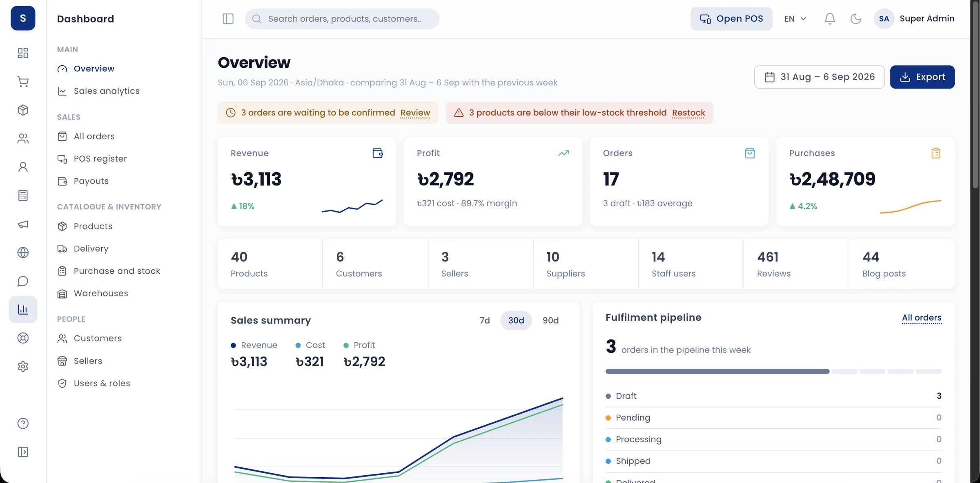Click the Revenue card wallet icon
980x483 pixels.
pos(377,153)
